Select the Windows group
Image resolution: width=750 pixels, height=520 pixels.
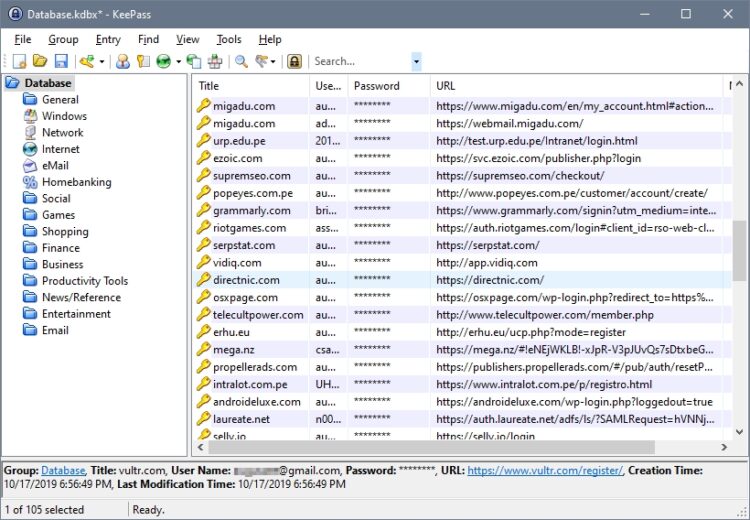[x=64, y=116]
